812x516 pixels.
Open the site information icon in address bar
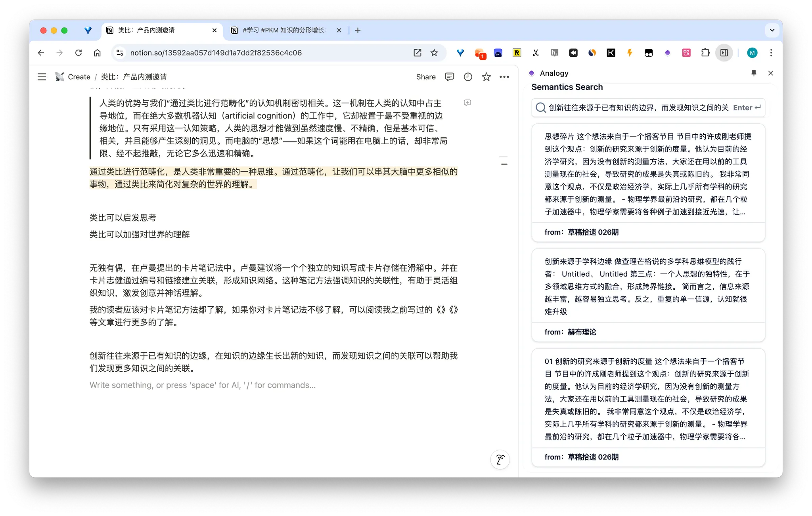tap(119, 53)
